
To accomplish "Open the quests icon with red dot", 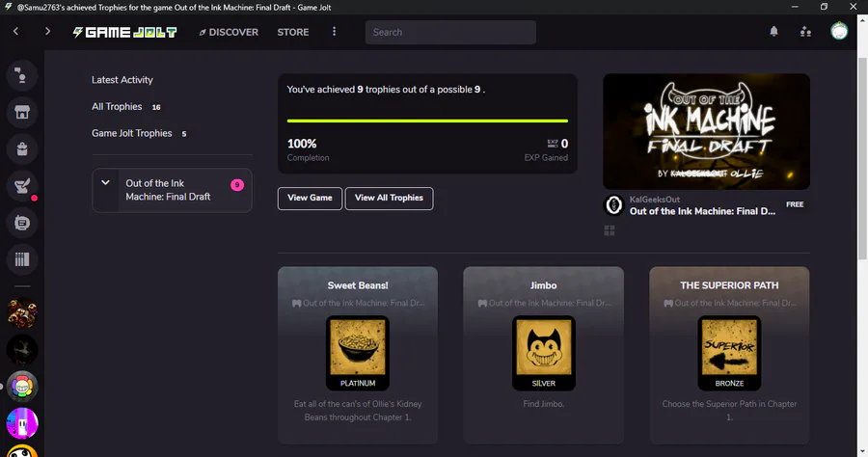I will (x=22, y=186).
